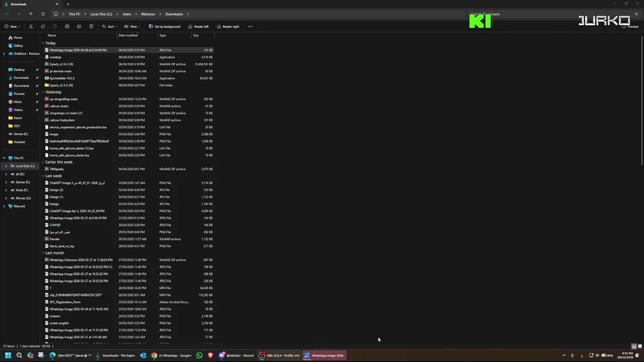Image resolution: width=644 pixels, height=362 pixels.
Task: Open the WhatsApp app icon in taskbar
Action: tap(199, 355)
